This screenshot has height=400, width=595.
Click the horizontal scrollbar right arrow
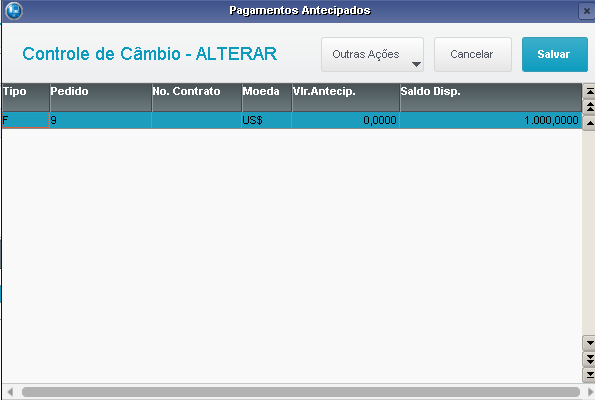pyautogui.click(x=590, y=392)
